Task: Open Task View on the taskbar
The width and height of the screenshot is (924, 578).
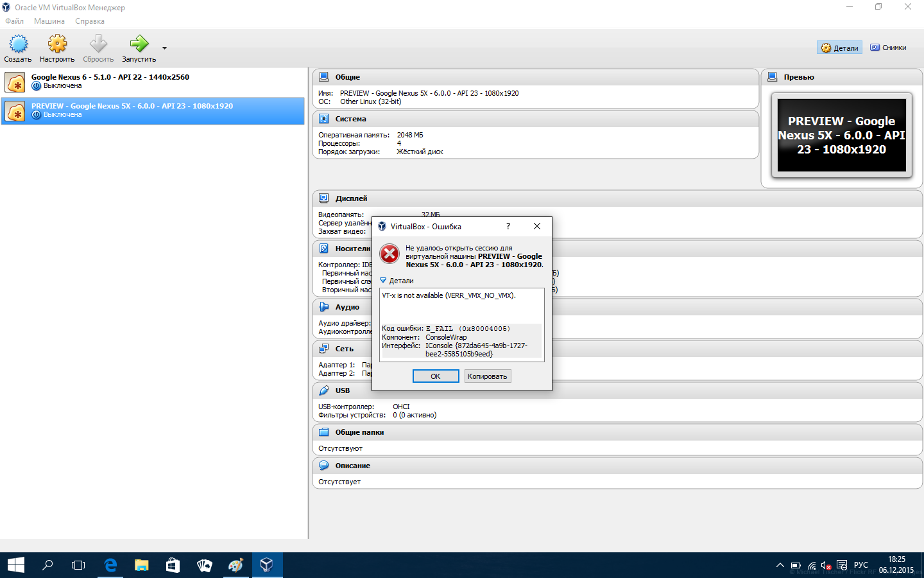Action: point(78,565)
